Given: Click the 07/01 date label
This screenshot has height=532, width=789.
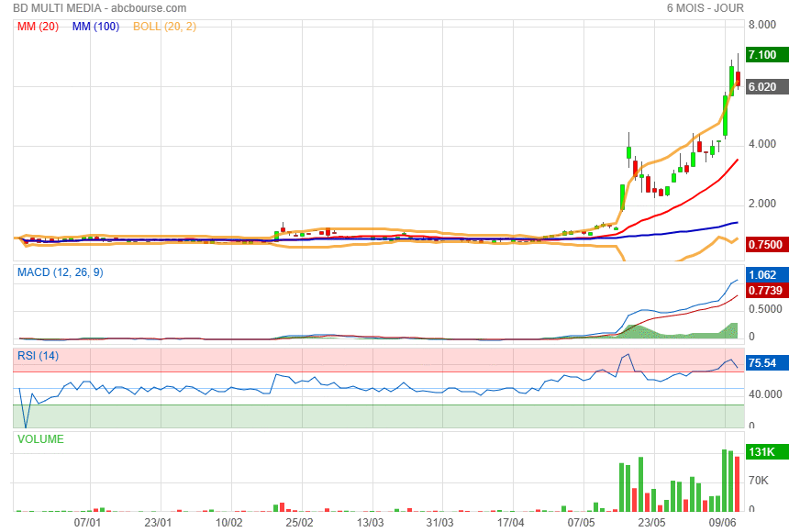Looking at the screenshot, I should tap(87, 523).
